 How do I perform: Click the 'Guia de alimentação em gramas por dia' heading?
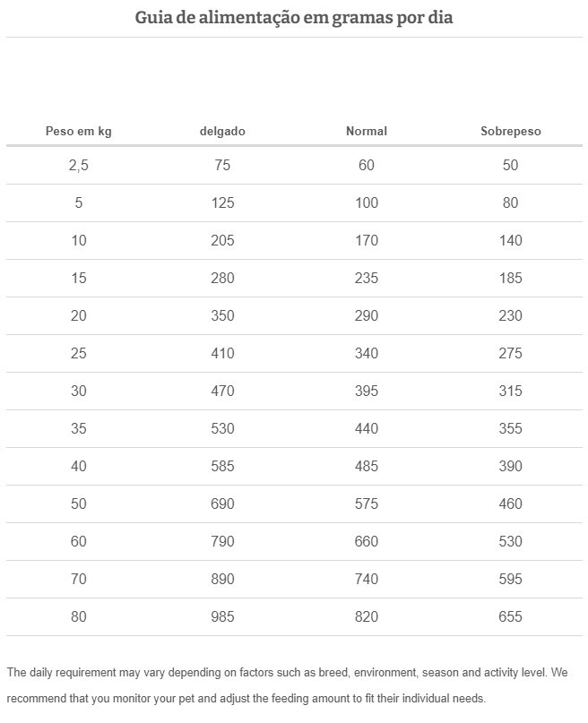tap(294, 17)
